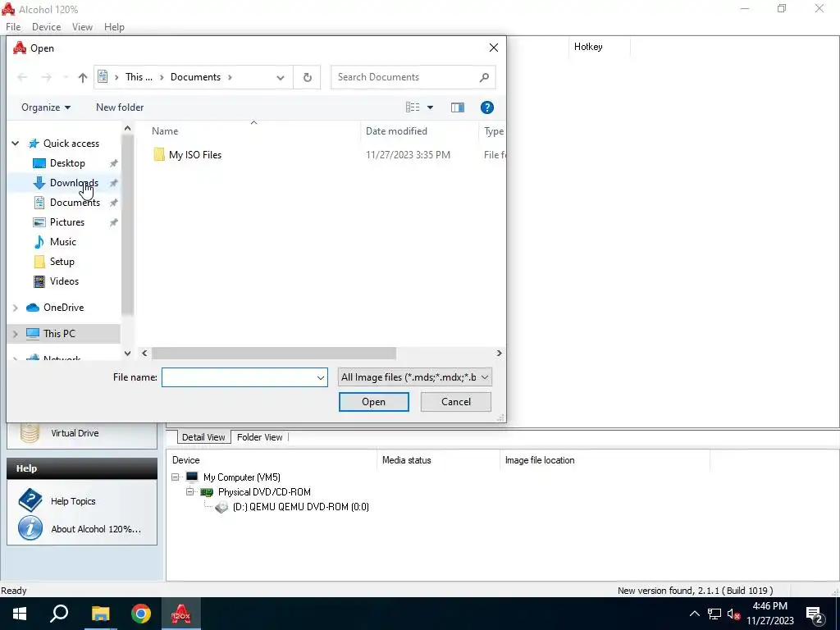
Task: Select the My ISO Files folder
Action: [x=195, y=155]
